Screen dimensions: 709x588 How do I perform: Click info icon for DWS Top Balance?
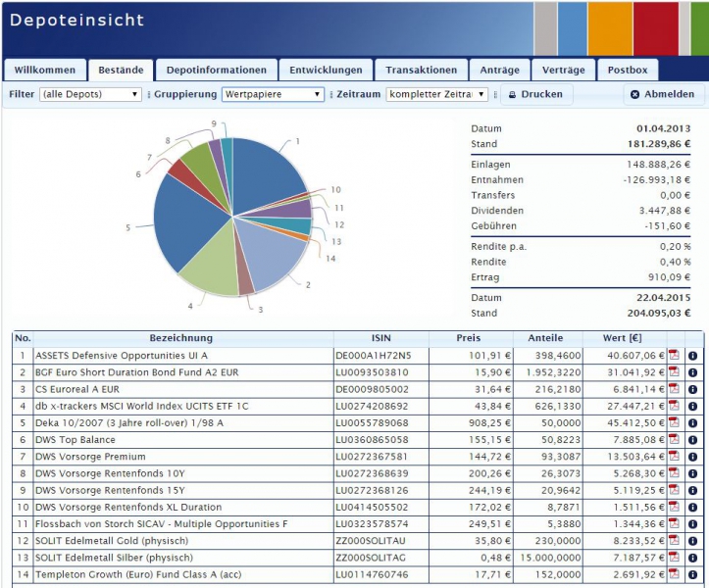[692, 440]
